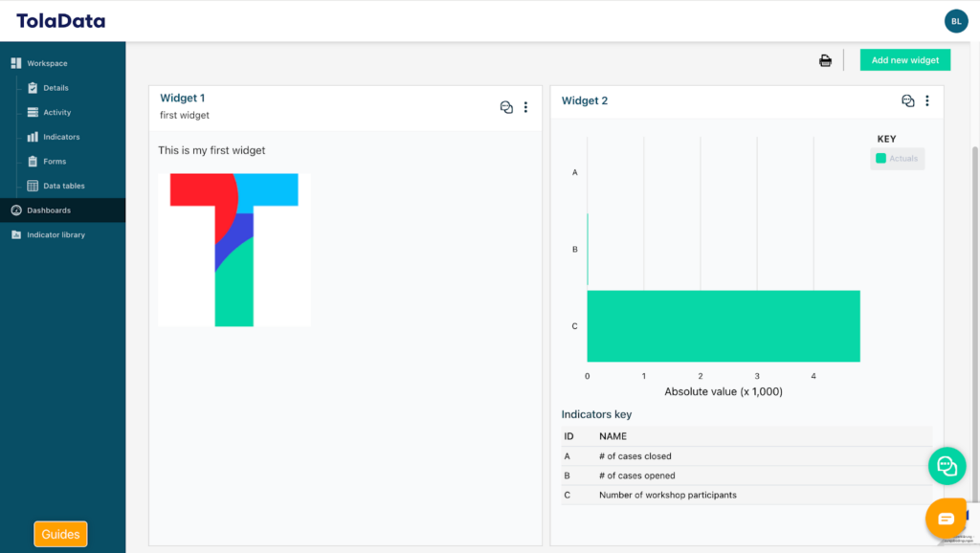Image resolution: width=980 pixels, height=553 pixels.
Task: Click the Workspace grid icon in sidebar
Action: coord(16,63)
